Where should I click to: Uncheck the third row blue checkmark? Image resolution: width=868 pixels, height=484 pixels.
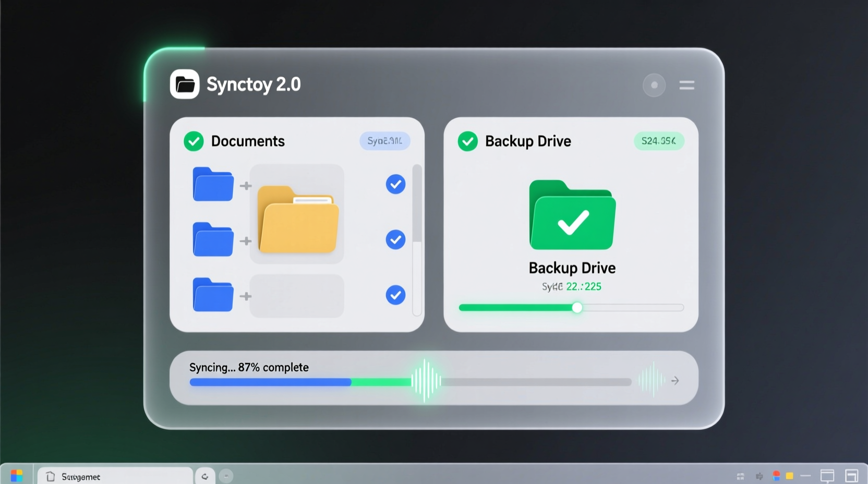[x=395, y=295]
